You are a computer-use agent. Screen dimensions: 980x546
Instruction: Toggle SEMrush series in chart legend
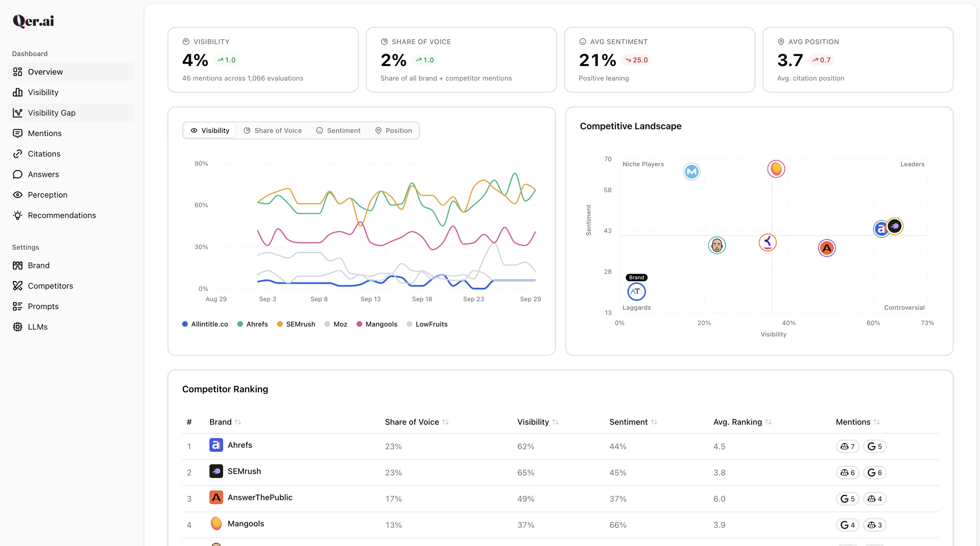pyautogui.click(x=296, y=324)
